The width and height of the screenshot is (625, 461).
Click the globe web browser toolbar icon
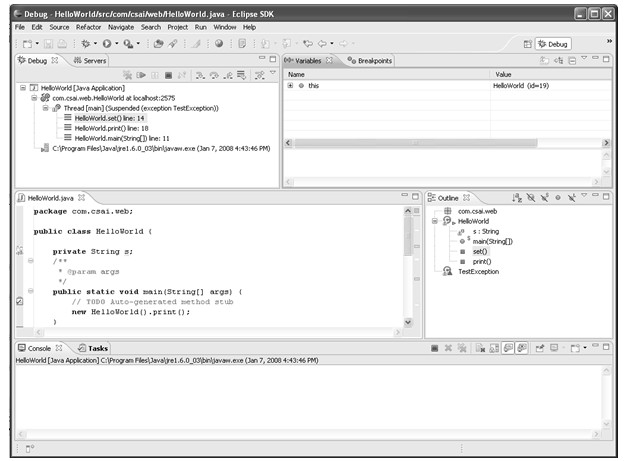219,43
